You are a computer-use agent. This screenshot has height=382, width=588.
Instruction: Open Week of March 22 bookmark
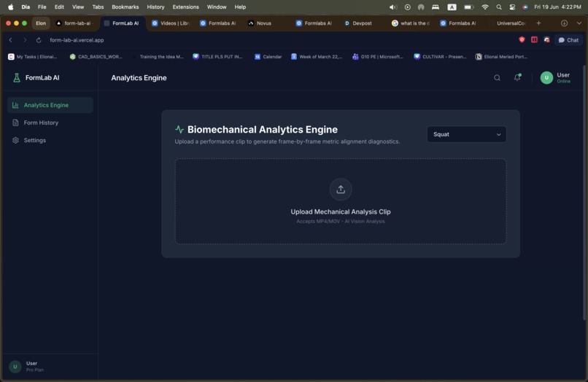pos(317,57)
